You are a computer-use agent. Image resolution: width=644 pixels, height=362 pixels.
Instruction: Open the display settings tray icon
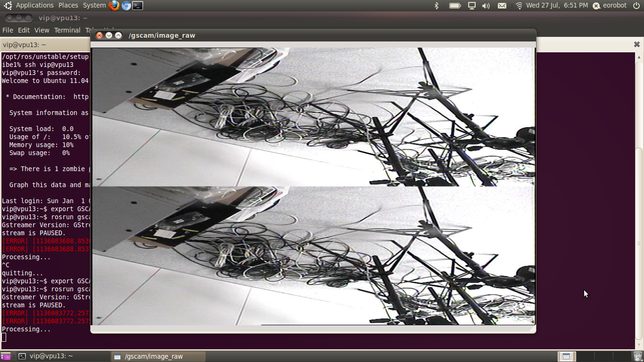coord(471,5)
